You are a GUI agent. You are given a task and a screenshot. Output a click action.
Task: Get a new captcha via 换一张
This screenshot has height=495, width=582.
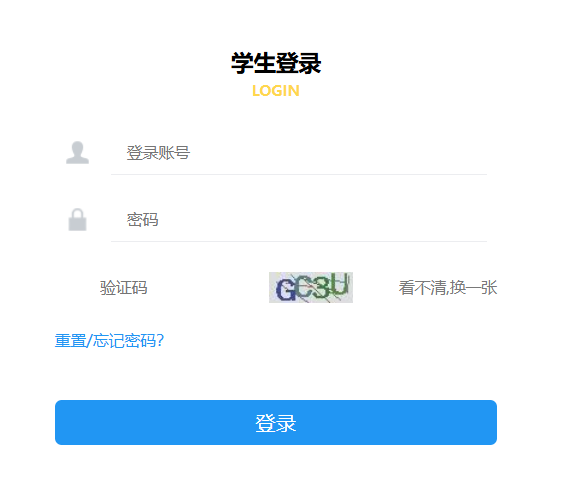[x=448, y=288]
